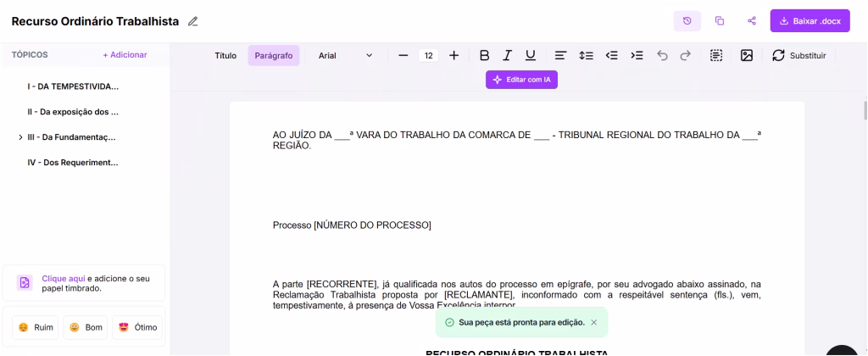Apply Parágrafo style
The height and width of the screenshot is (356, 868).
pyautogui.click(x=274, y=55)
